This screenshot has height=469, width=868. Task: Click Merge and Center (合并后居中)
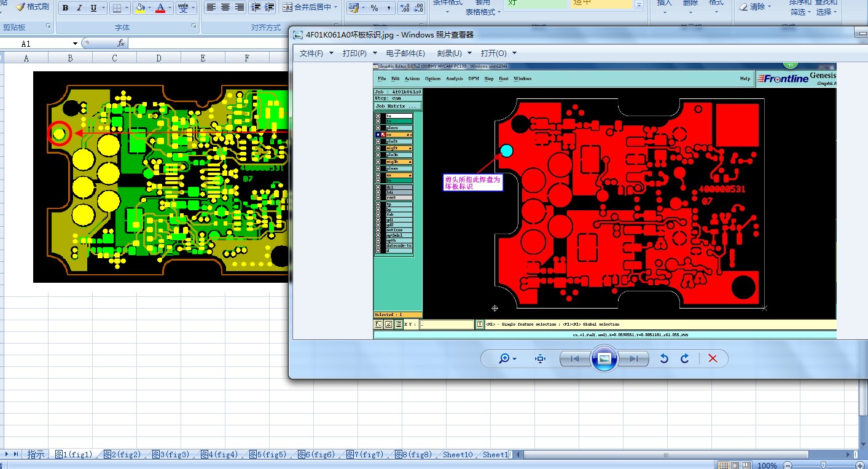point(307,7)
